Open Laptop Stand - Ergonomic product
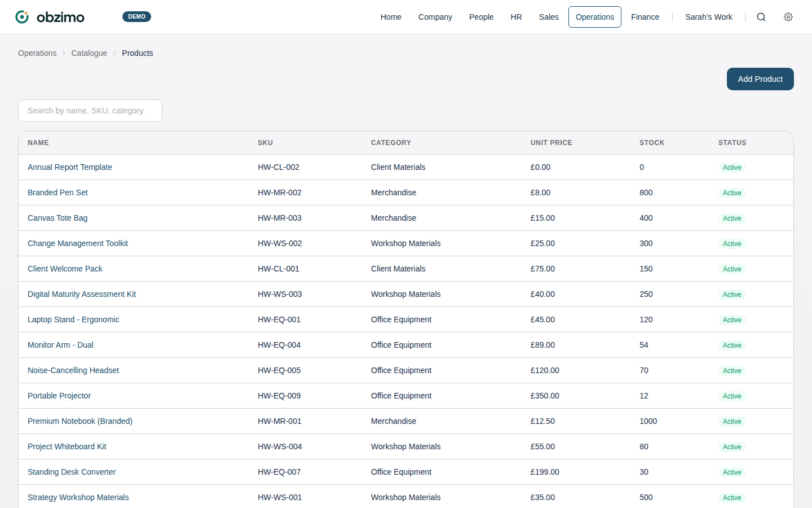Screen dimensions: 812x508 (73, 319)
